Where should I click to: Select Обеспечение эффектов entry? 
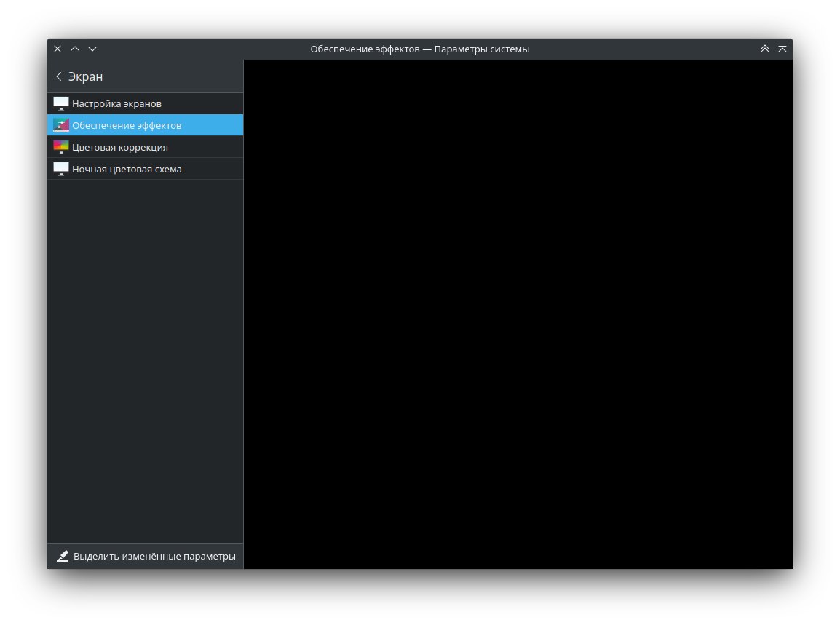point(145,125)
